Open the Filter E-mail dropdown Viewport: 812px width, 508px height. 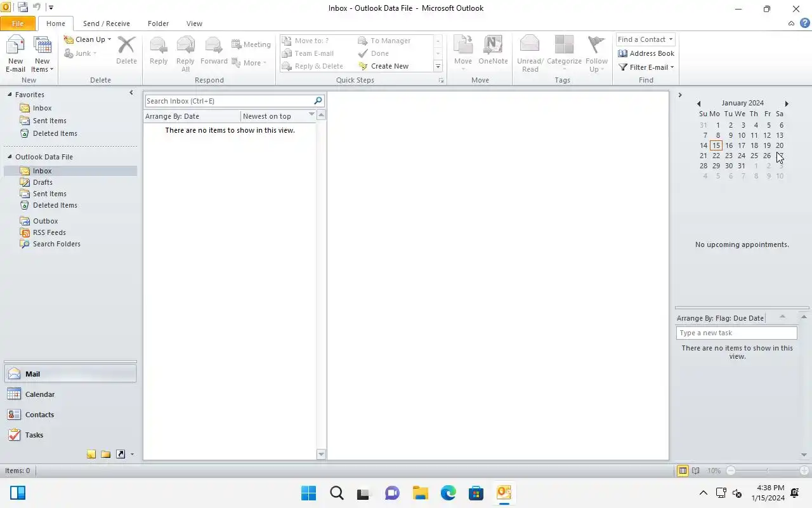[x=646, y=67]
